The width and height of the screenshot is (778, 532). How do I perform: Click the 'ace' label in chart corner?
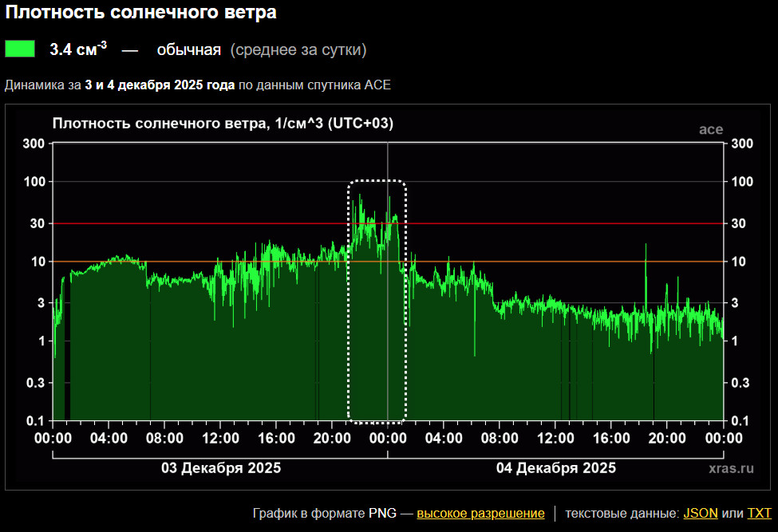tap(710, 129)
